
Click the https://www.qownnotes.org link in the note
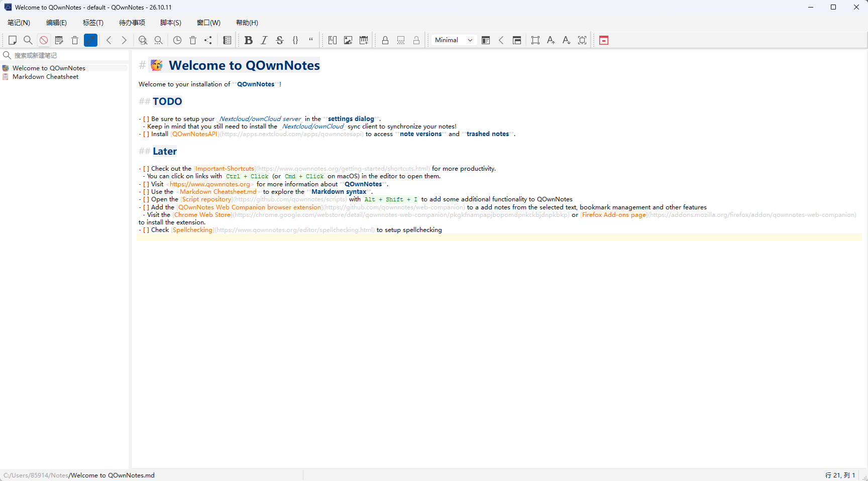(x=209, y=184)
